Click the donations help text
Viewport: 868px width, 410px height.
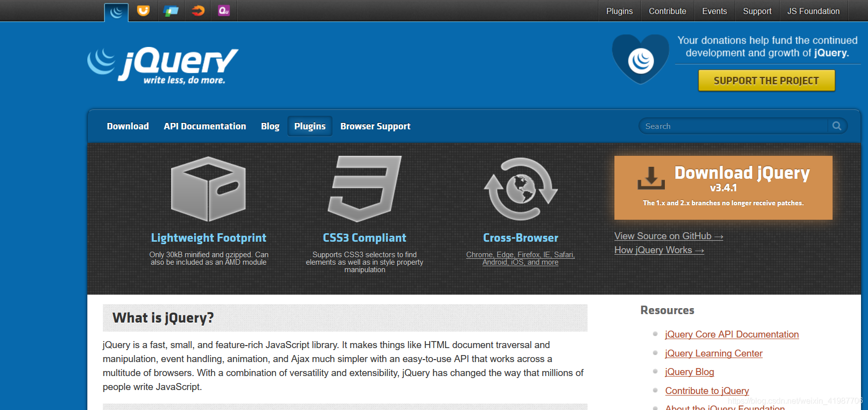[x=767, y=46]
